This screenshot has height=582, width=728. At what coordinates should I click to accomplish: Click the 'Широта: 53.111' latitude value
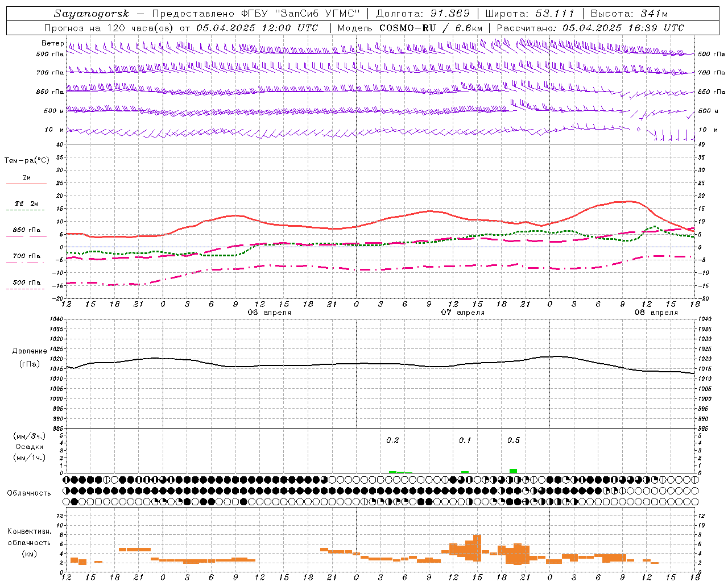pos(530,14)
